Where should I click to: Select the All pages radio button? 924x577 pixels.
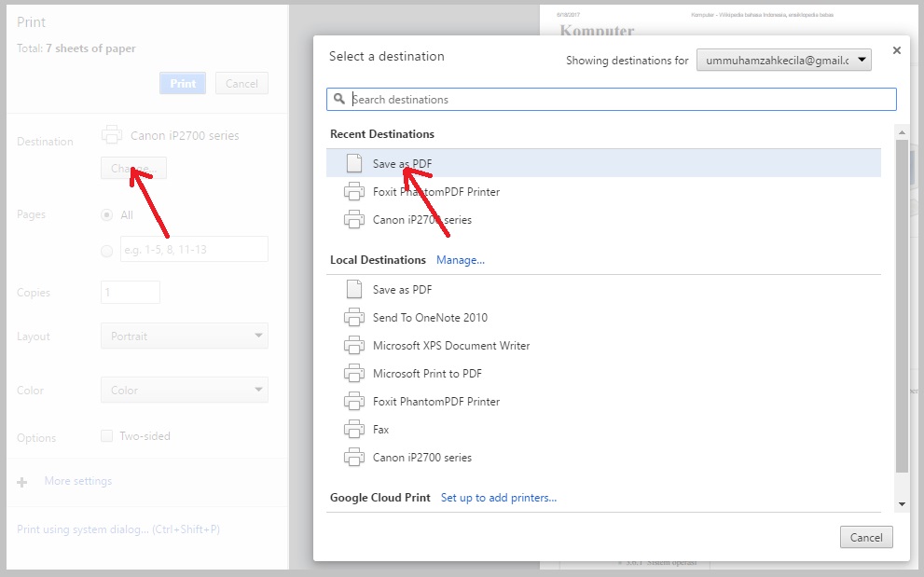[106, 215]
